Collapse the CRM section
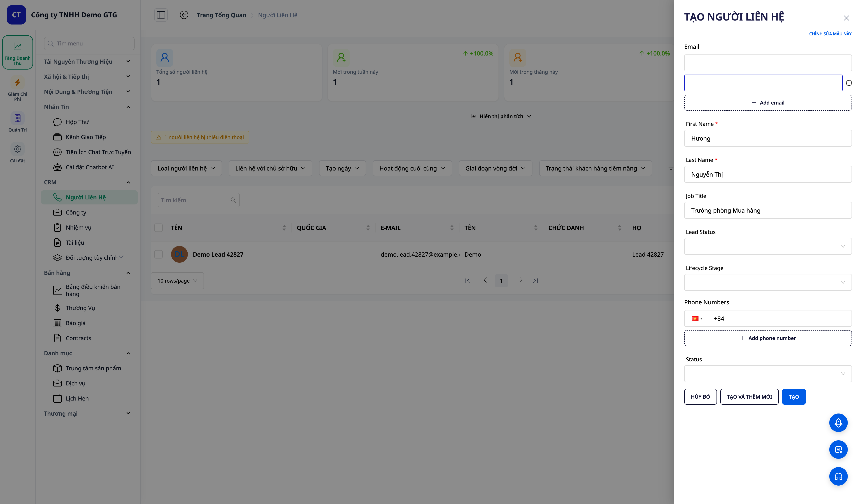 [87, 182]
